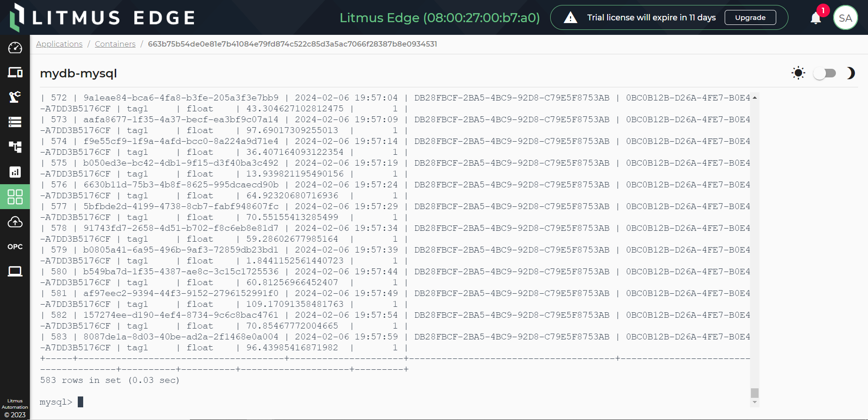Image resolution: width=868 pixels, height=420 pixels.
Task: Open the Dashboard gauge icon in sidebar
Action: (15, 48)
